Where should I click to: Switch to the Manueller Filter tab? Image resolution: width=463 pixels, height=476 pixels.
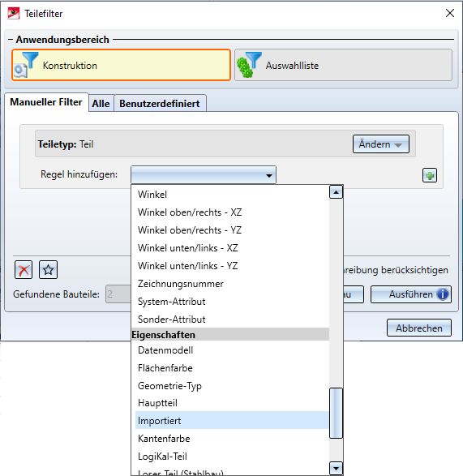(46, 102)
